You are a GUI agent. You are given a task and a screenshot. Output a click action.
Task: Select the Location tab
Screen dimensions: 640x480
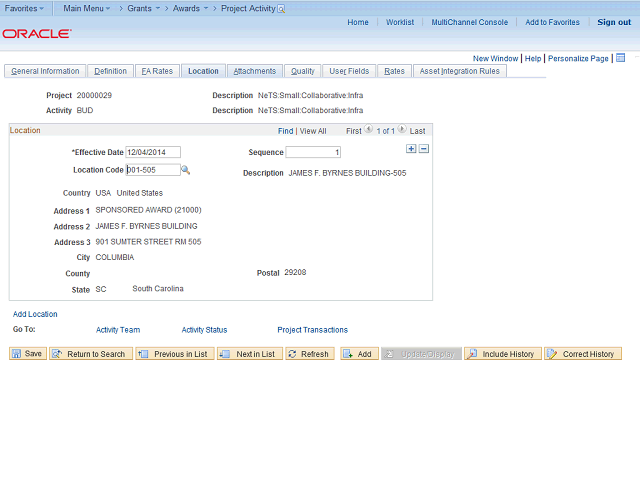coord(203,71)
